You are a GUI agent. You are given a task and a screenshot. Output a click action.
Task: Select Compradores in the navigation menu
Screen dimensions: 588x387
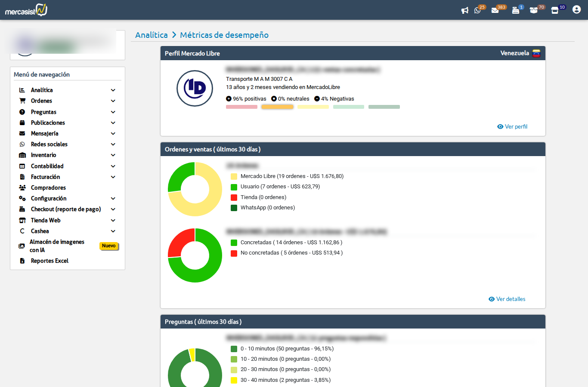(48, 187)
